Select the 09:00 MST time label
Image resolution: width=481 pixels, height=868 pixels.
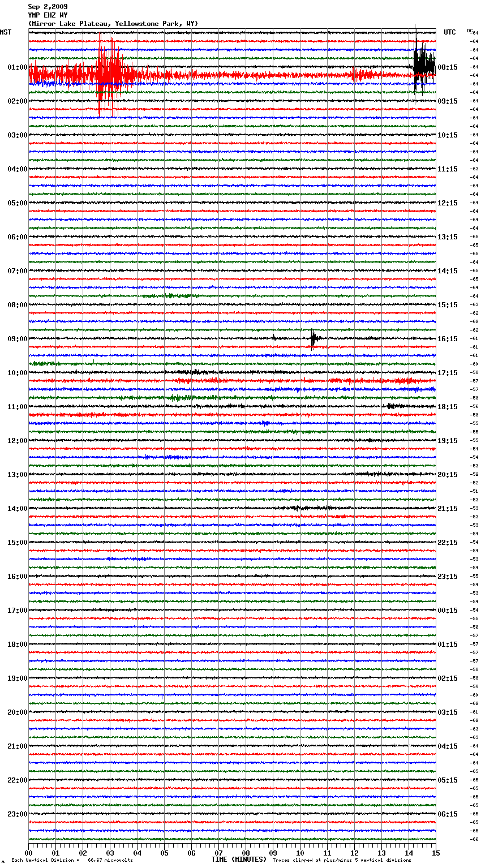coord(18,339)
